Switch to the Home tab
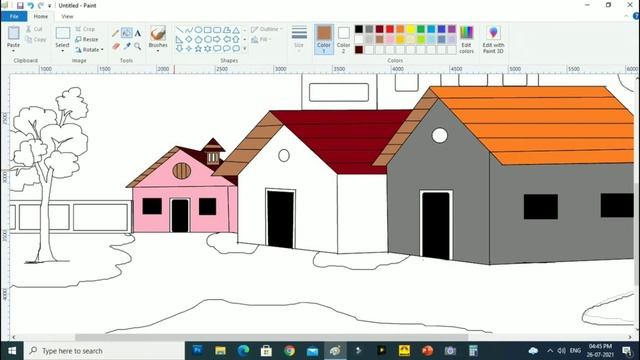The width and height of the screenshot is (640, 360). tap(40, 16)
